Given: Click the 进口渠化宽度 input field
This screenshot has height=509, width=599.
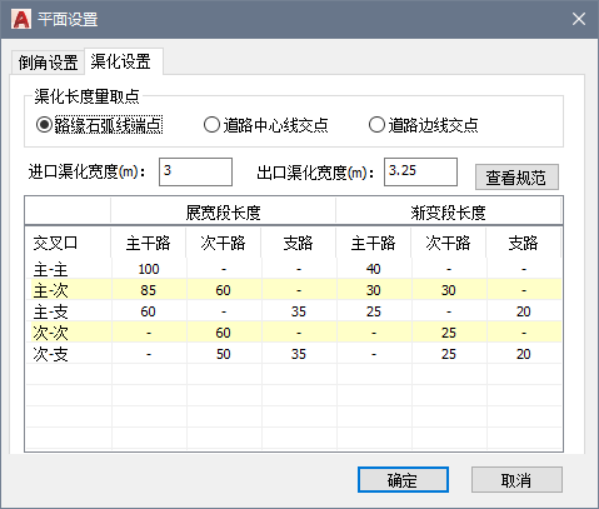Looking at the screenshot, I should click(195, 172).
